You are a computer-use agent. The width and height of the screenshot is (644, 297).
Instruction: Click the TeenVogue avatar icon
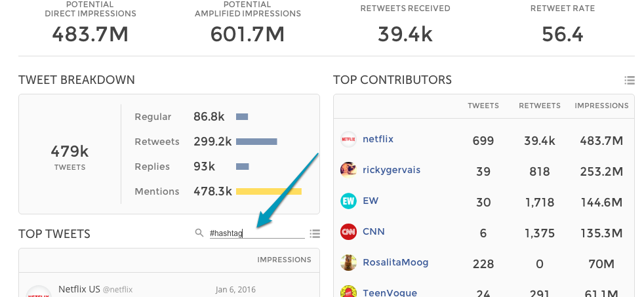point(348,292)
